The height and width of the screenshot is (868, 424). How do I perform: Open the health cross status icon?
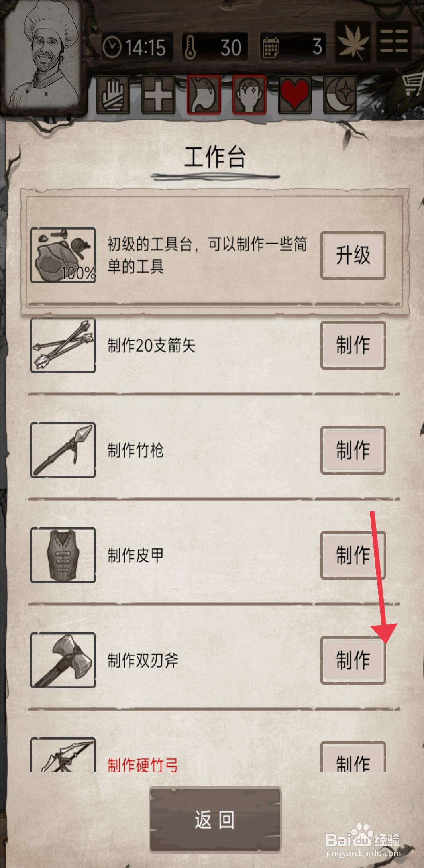159,94
